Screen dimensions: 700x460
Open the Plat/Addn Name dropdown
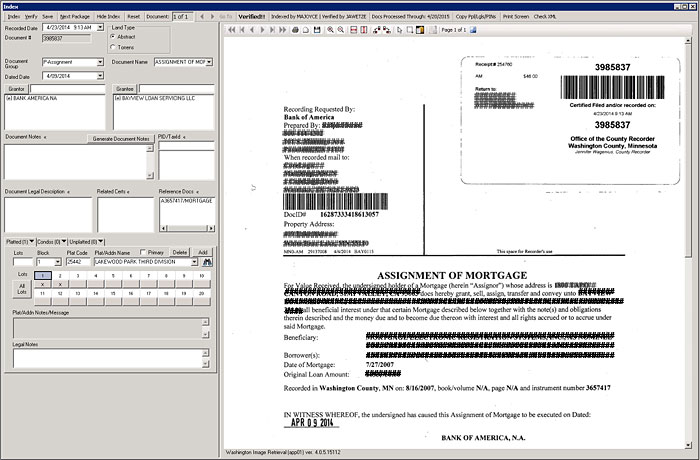click(194, 262)
